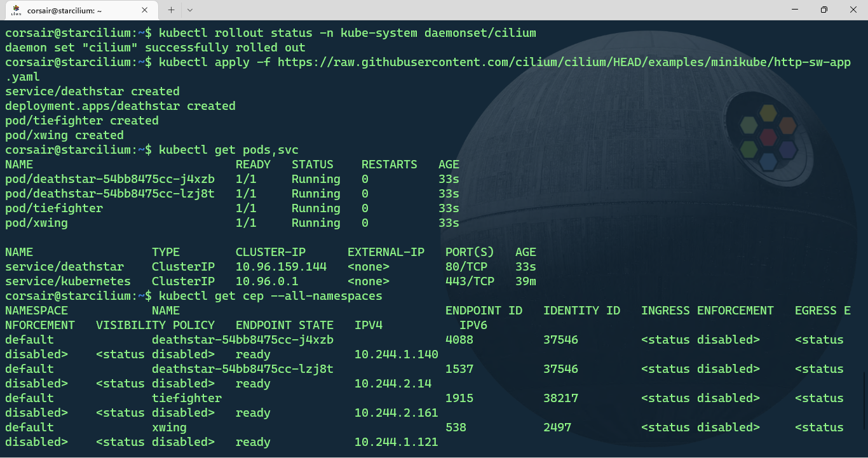Minimize the terminal window
Screen dimensions: 868x458
tap(795, 10)
